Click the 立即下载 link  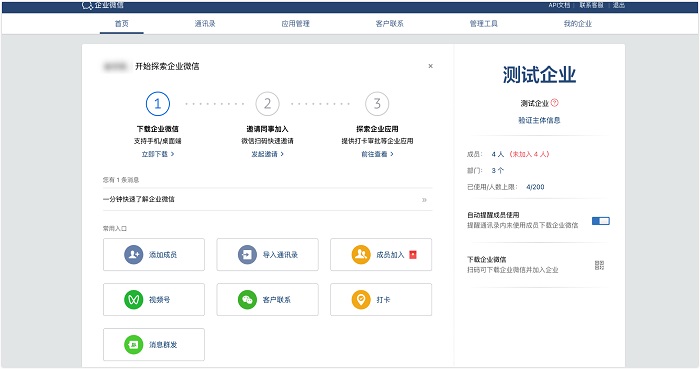coord(158,154)
